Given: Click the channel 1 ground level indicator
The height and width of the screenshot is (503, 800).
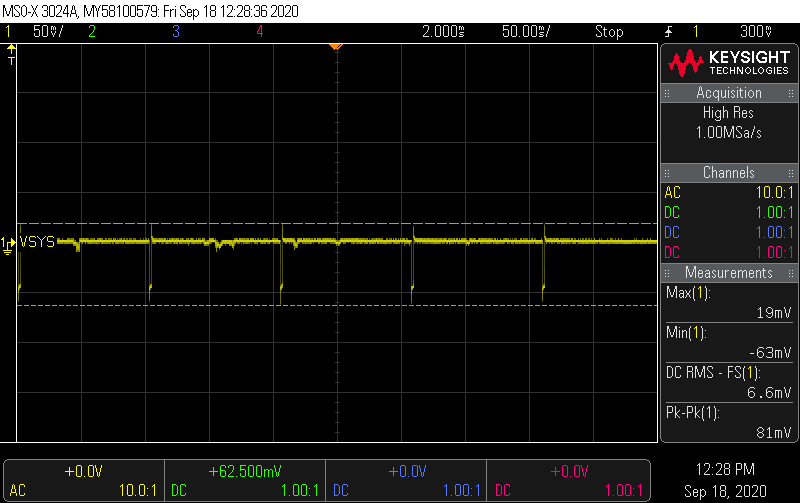Looking at the screenshot, I should 8,245.
